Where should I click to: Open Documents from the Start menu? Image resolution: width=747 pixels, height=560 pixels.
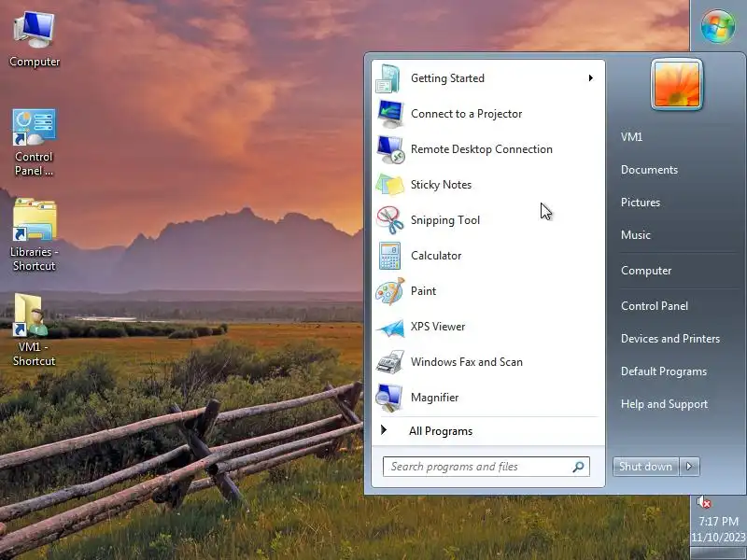point(649,170)
